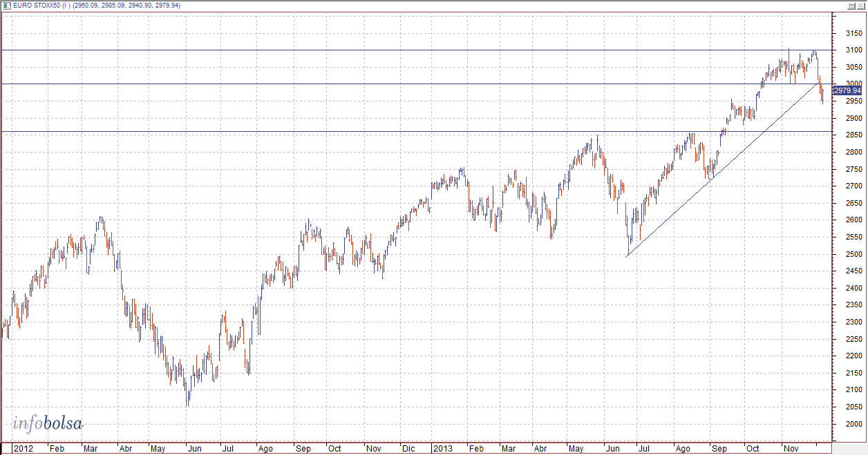Screen dimensions: 868x455
Task: Click the 2012 year label on time axis
Action: (23, 448)
